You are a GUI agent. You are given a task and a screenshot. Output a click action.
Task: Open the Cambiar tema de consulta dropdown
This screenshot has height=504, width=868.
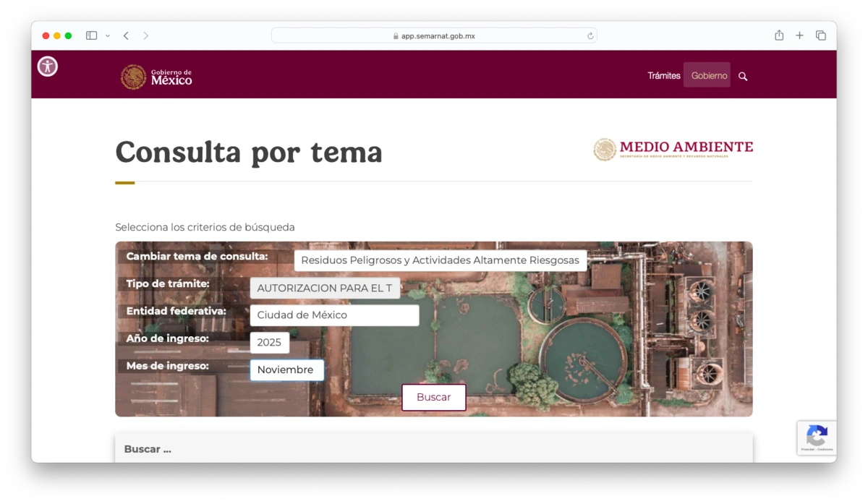point(440,260)
